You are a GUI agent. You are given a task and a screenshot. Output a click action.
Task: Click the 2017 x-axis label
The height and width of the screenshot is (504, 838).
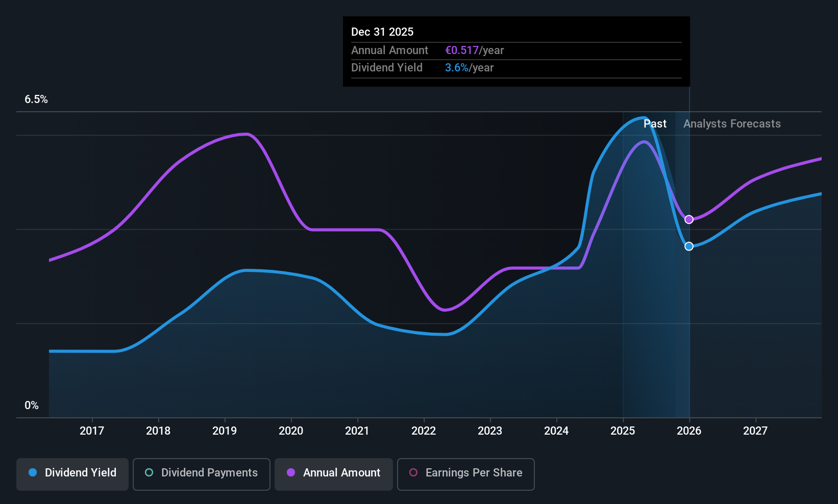[x=92, y=431]
